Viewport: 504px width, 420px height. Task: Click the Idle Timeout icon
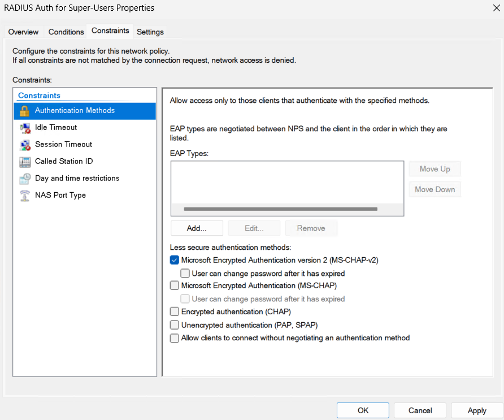(25, 128)
